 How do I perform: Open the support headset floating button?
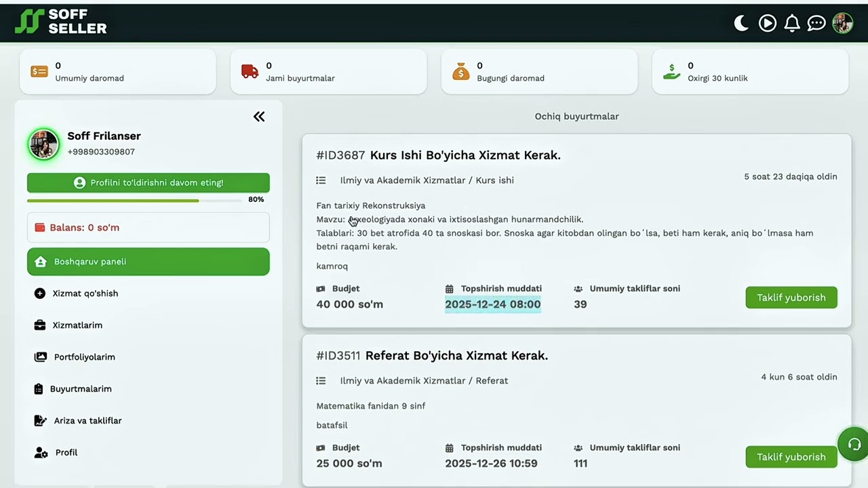854,445
